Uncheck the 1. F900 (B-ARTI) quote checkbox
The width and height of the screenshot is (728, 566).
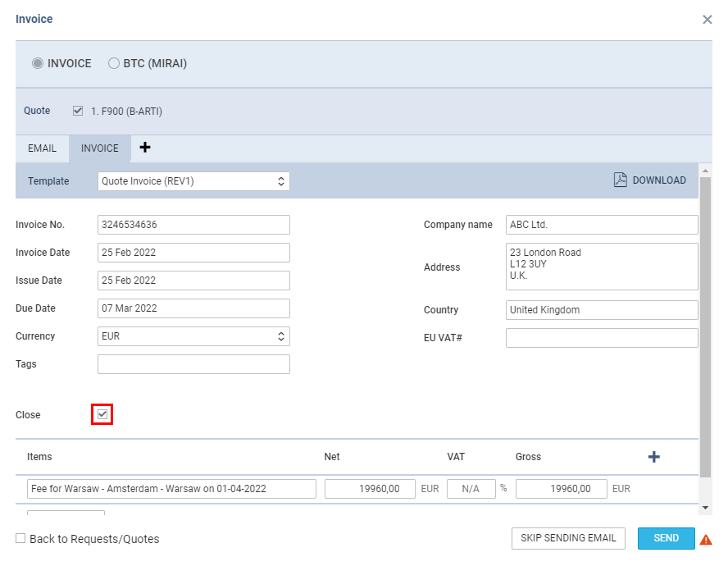coord(78,111)
